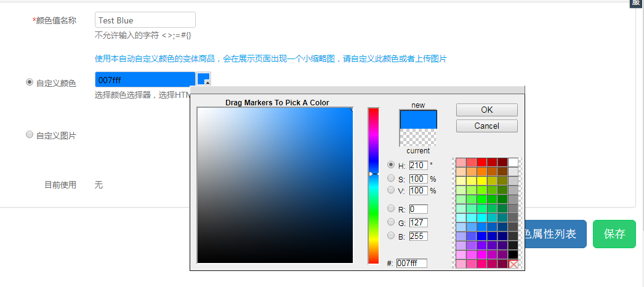Click the G green value input box
Viewport: 644px width, 287px height.
click(418, 222)
